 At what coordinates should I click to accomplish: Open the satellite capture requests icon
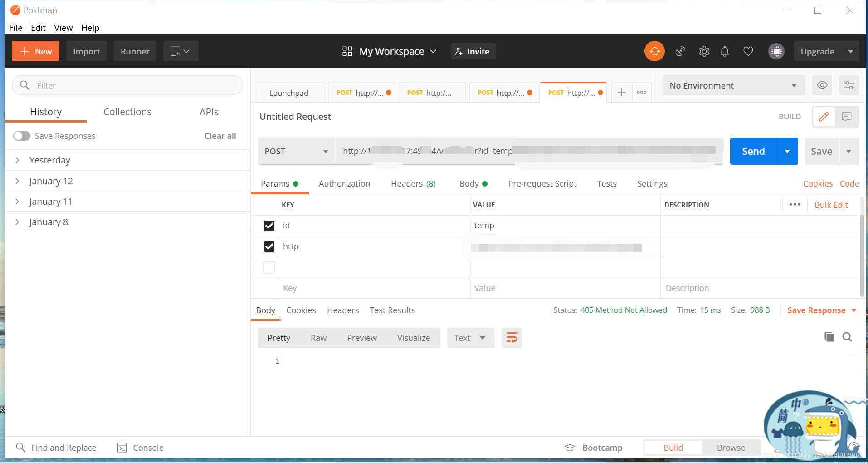680,51
